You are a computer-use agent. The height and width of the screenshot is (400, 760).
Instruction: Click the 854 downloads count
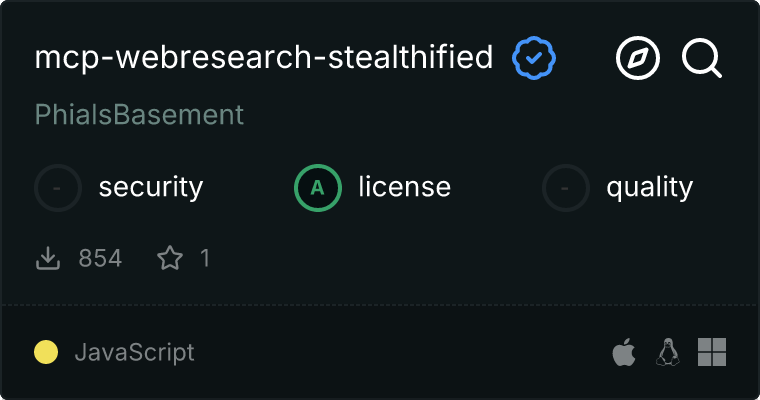[x=100, y=259]
